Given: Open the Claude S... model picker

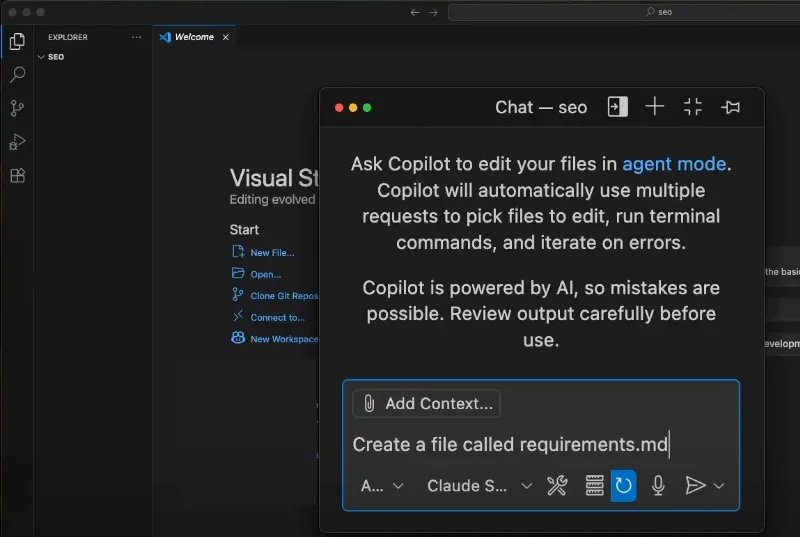Looking at the screenshot, I should [479, 486].
